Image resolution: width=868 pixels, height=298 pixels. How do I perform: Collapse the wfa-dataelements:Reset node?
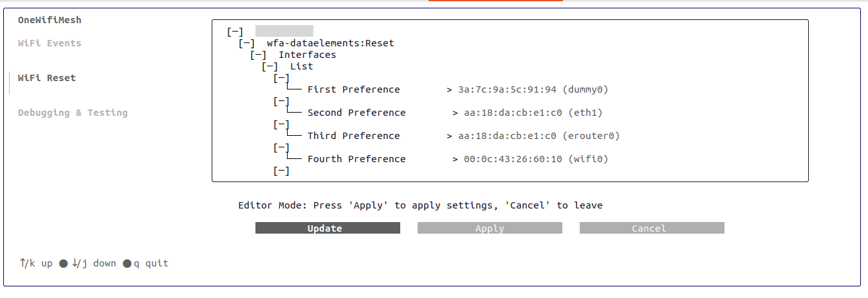pyautogui.click(x=246, y=43)
